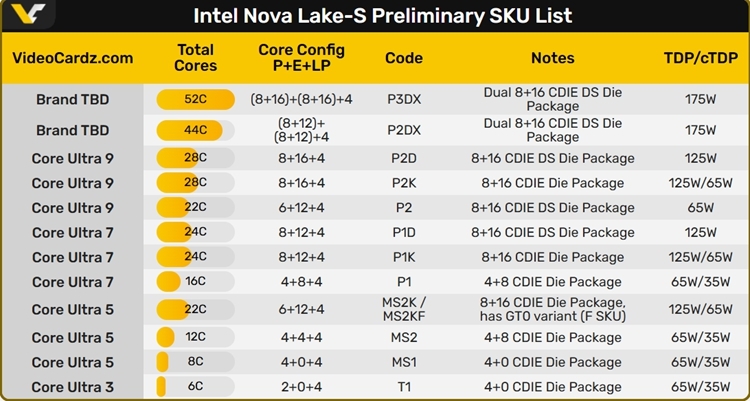
Task: Click the Core Ultra 3 row label
Action: (73, 387)
